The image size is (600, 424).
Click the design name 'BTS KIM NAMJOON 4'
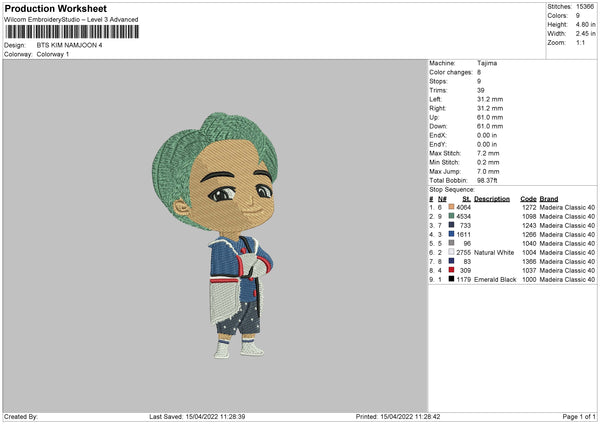(x=69, y=45)
